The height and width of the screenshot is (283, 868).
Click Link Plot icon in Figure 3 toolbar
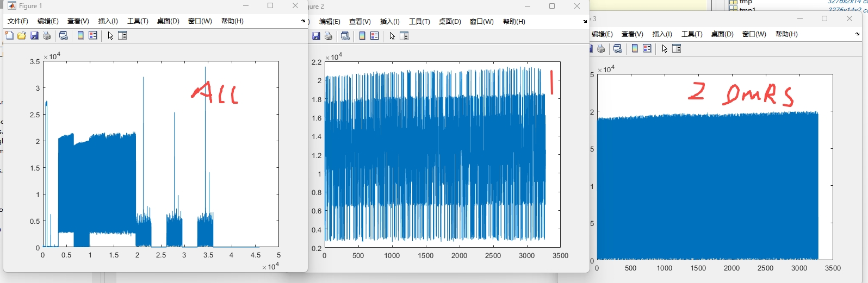618,48
